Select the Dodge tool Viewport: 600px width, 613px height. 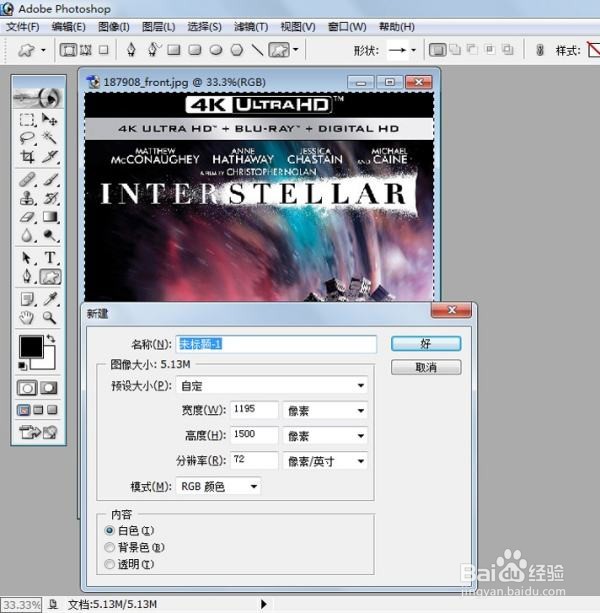(50, 236)
